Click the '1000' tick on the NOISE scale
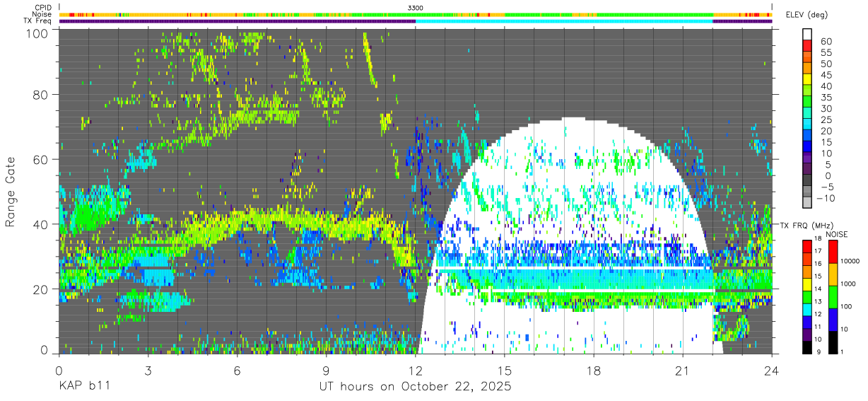Viewport: 868px width, 401px height. (847, 285)
